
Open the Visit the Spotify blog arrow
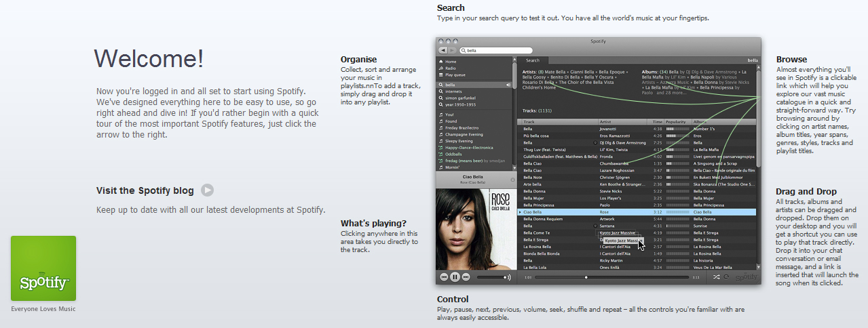point(208,190)
